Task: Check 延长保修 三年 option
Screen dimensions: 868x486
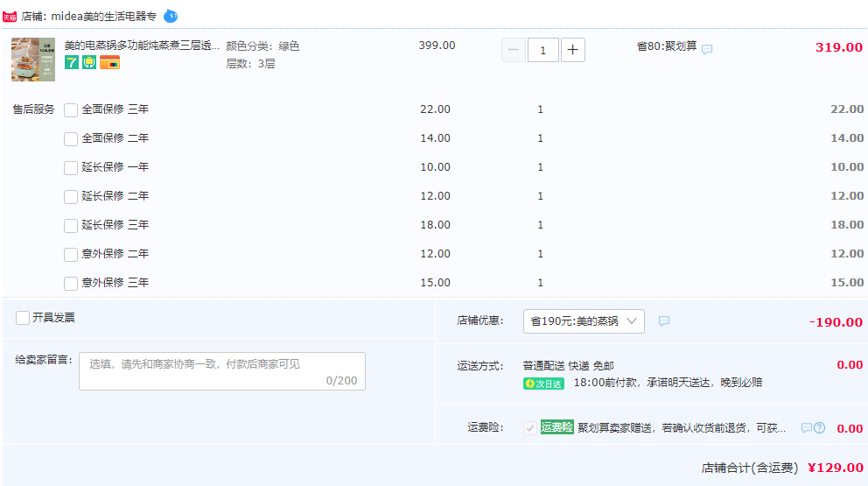Action: tap(71, 226)
